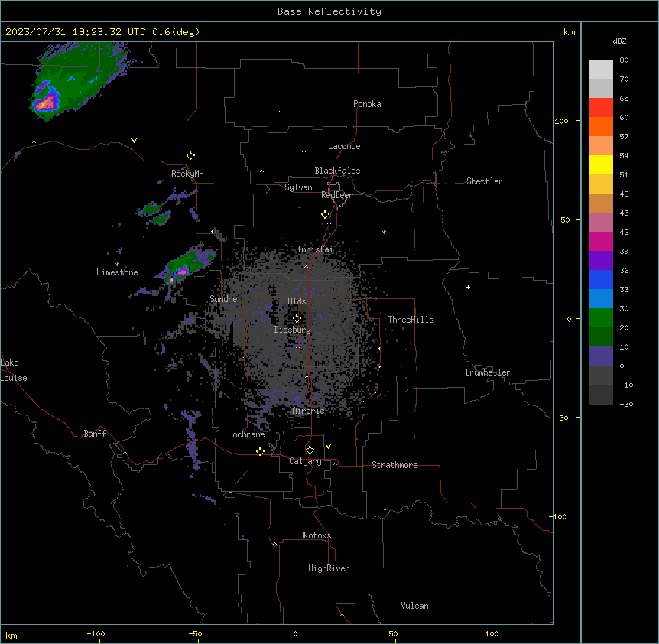Click yellow diamond marker below Cochrane label
This screenshot has height=644, width=659.
[x=260, y=451]
